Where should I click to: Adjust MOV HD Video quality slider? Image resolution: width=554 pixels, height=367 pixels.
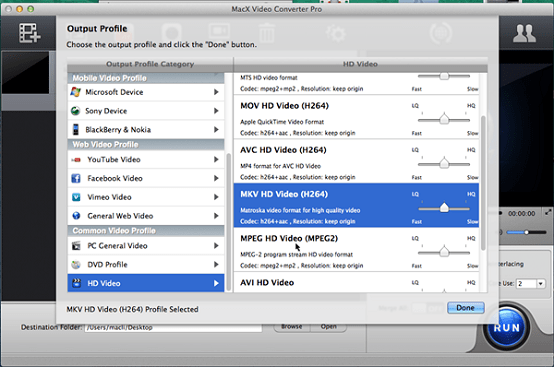(x=444, y=119)
